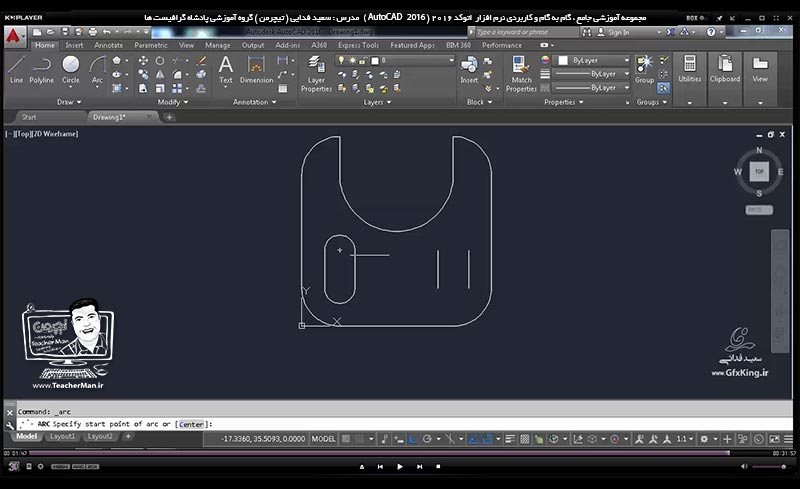The image size is (800, 489).
Task: Click the Erase tool icon
Action: pos(202,61)
